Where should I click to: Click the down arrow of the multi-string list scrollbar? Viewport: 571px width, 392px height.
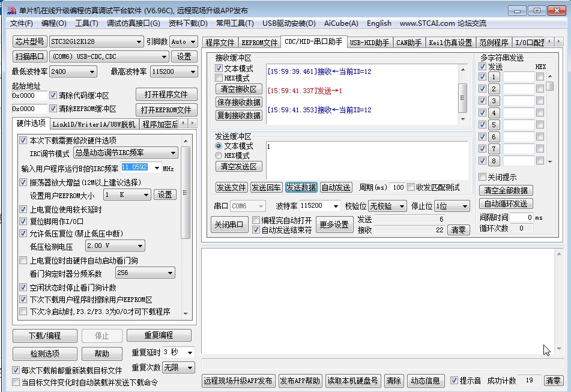(x=549, y=161)
